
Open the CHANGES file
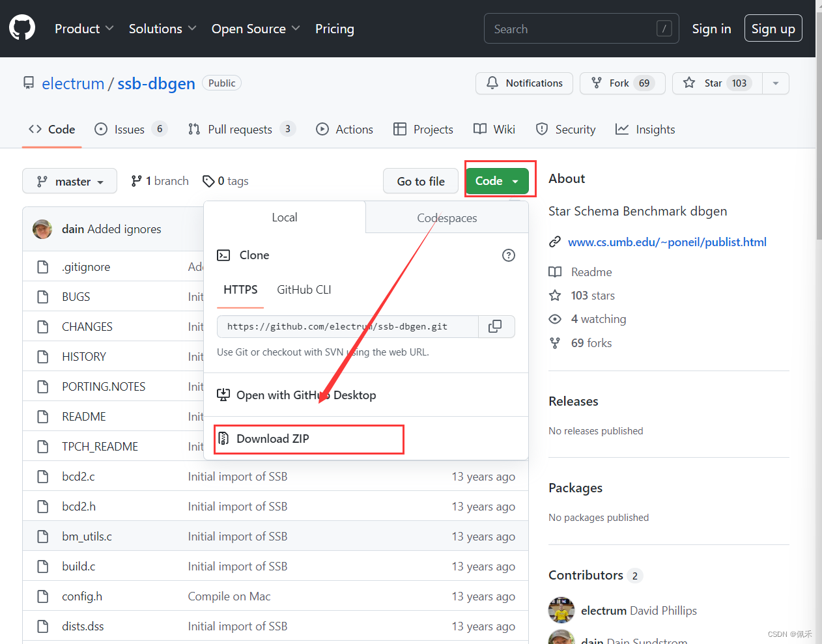tap(87, 327)
